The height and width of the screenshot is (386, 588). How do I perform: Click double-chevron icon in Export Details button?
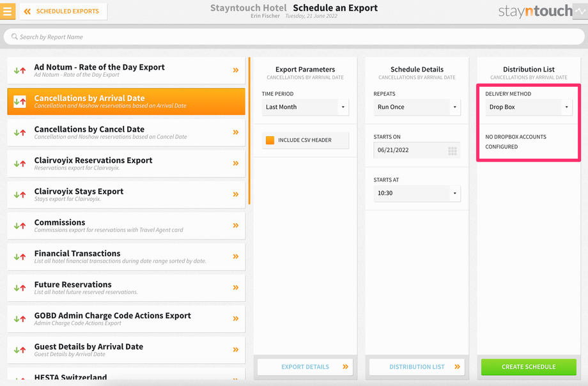coord(345,367)
